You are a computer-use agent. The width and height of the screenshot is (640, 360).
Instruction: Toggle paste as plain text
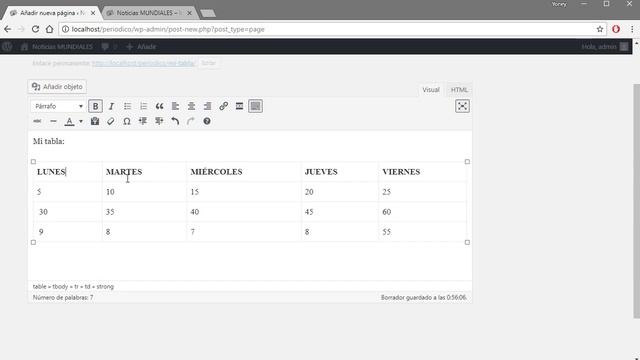point(95,121)
